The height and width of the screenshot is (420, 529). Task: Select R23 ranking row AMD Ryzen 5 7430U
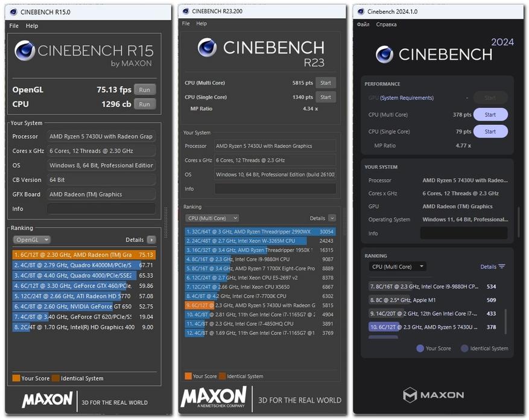click(x=260, y=305)
